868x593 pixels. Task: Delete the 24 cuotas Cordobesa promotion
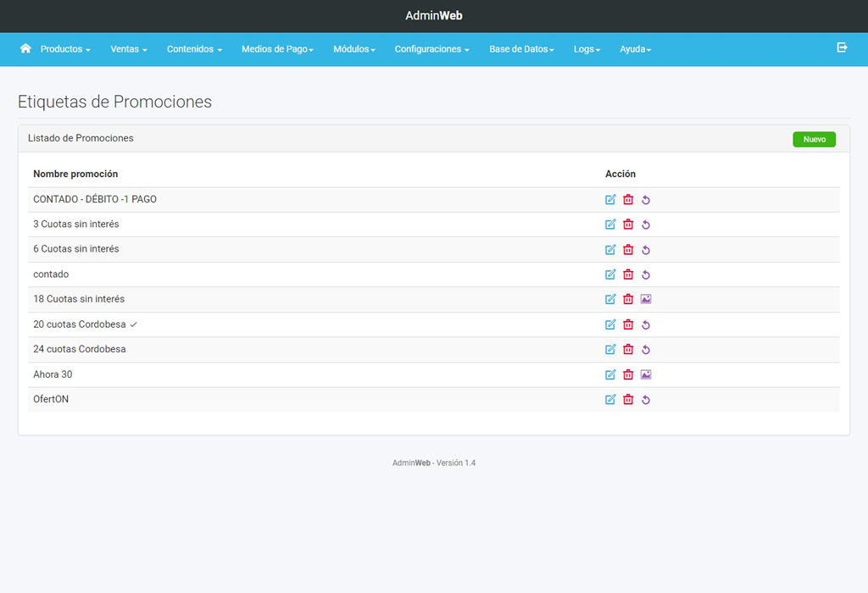click(628, 349)
